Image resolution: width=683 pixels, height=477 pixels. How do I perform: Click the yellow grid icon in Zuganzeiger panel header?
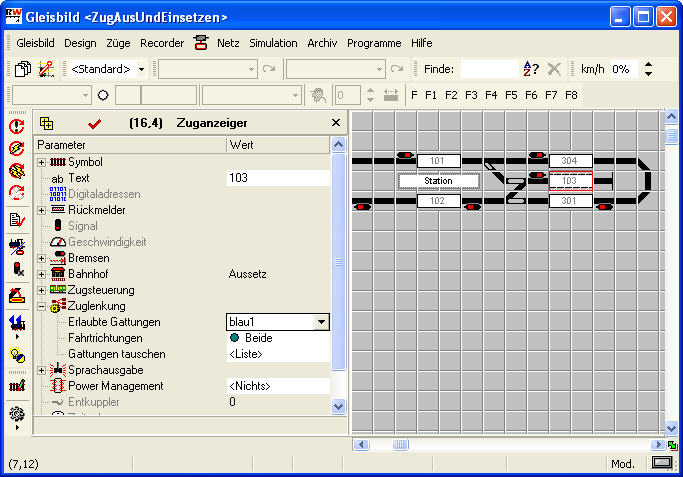pyautogui.click(x=46, y=123)
